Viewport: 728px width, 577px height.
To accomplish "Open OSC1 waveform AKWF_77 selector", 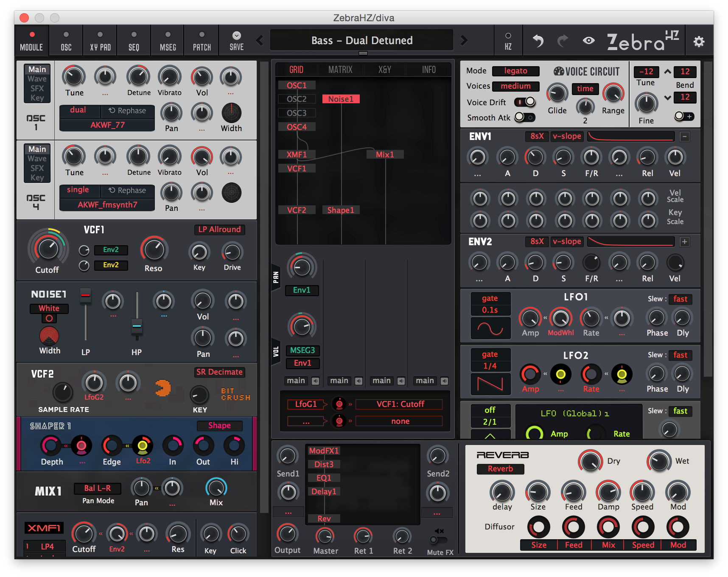I will pyautogui.click(x=107, y=125).
